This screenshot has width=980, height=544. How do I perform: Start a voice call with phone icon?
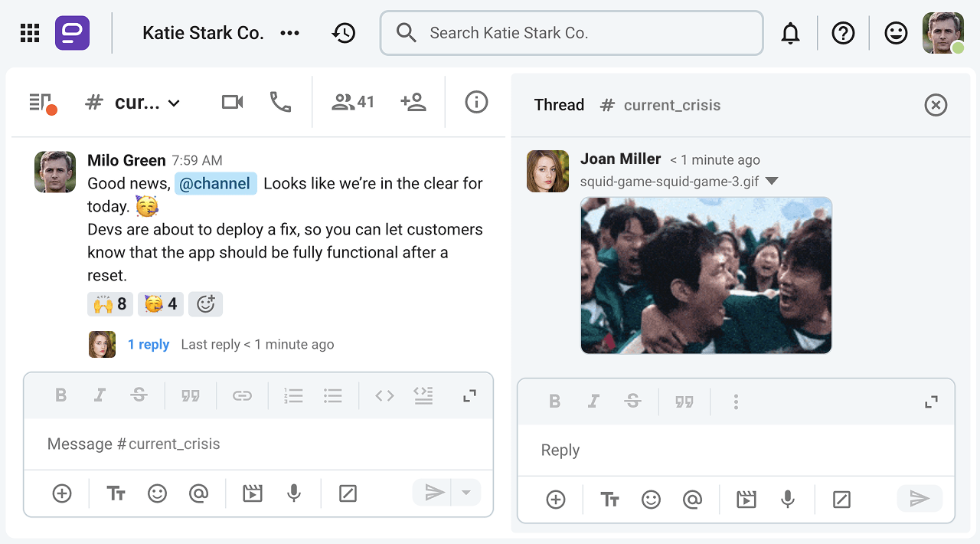280,102
